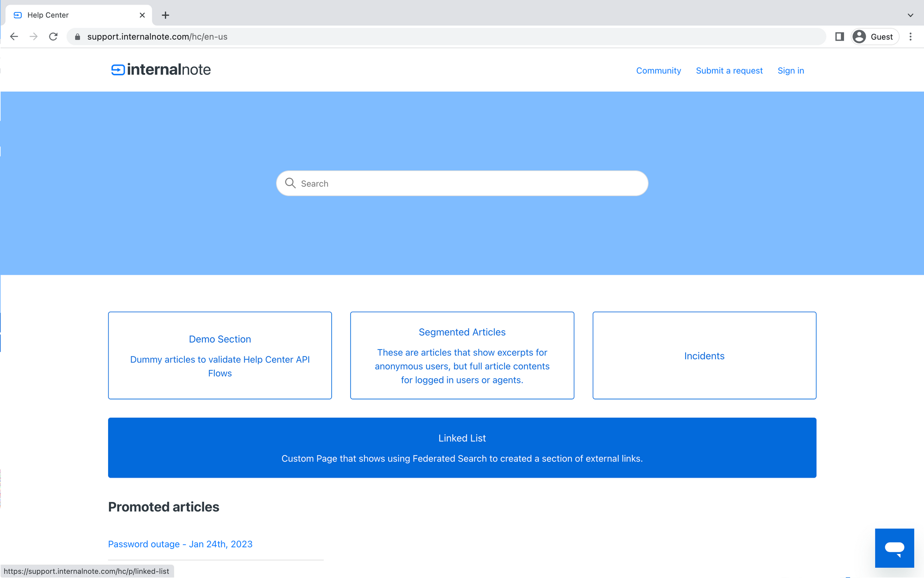Toggle the browser side panel icon

(839, 37)
